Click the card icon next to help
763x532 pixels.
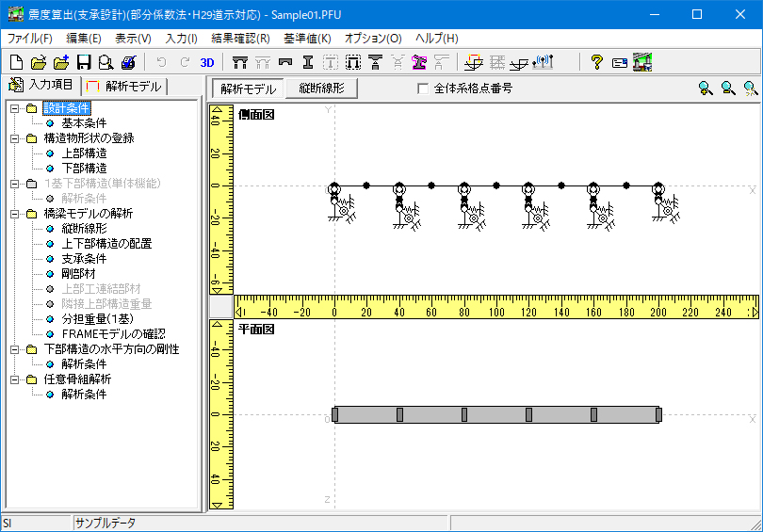[x=620, y=63]
